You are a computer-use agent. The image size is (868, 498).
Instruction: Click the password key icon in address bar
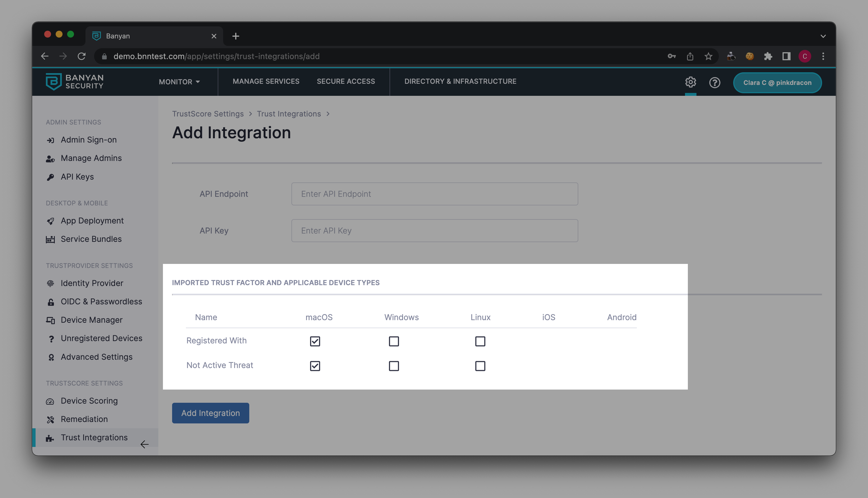click(x=671, y=57)
